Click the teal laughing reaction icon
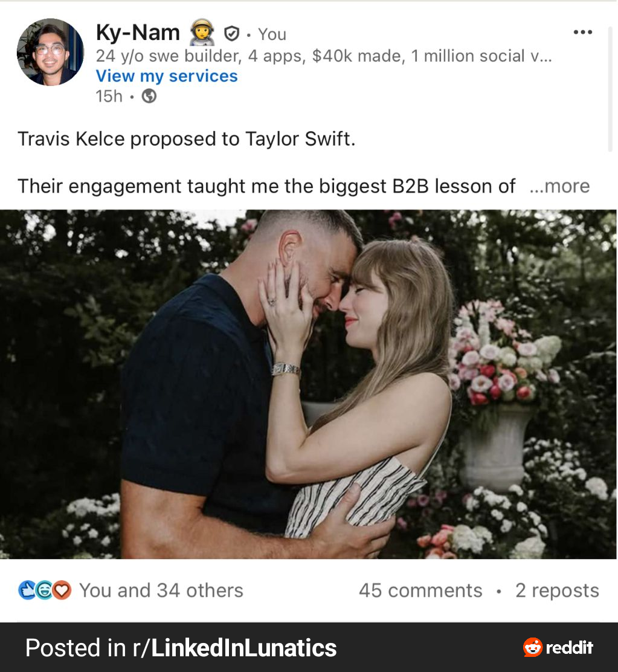618x672 pixels. (x=44, y=590)
